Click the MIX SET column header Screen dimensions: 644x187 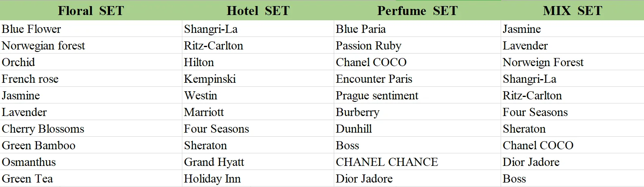pos(573,11)
